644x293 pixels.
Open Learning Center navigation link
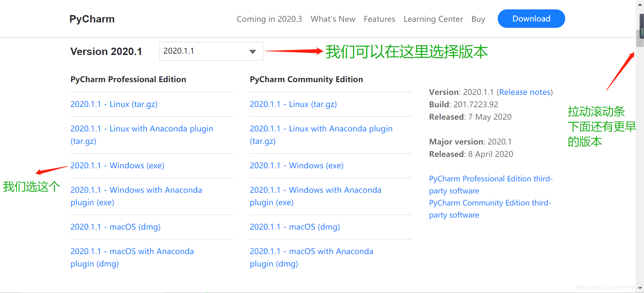433,19
